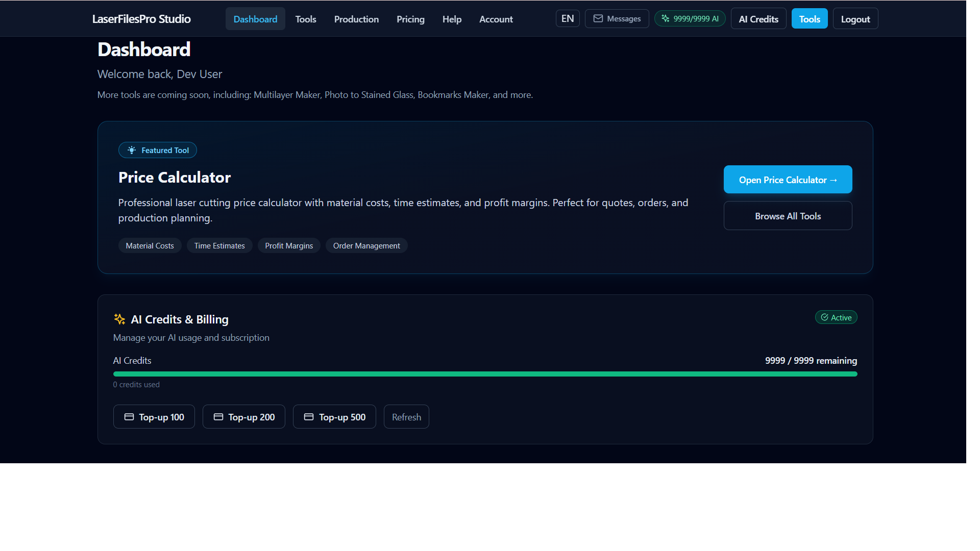Open the EN language selector
Image resolution: width=980 pixels, height=551 pixels.
point(567,19)
